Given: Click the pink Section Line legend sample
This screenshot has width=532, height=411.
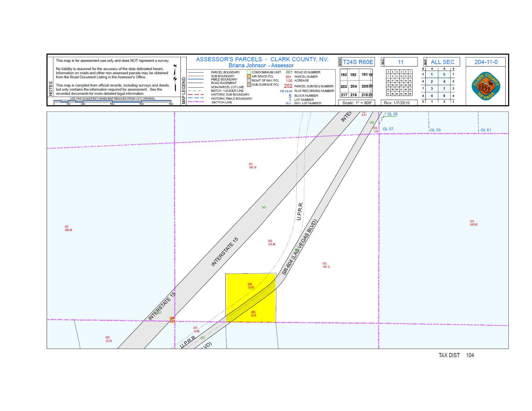Looking at the screenshot, I should 196,102.
